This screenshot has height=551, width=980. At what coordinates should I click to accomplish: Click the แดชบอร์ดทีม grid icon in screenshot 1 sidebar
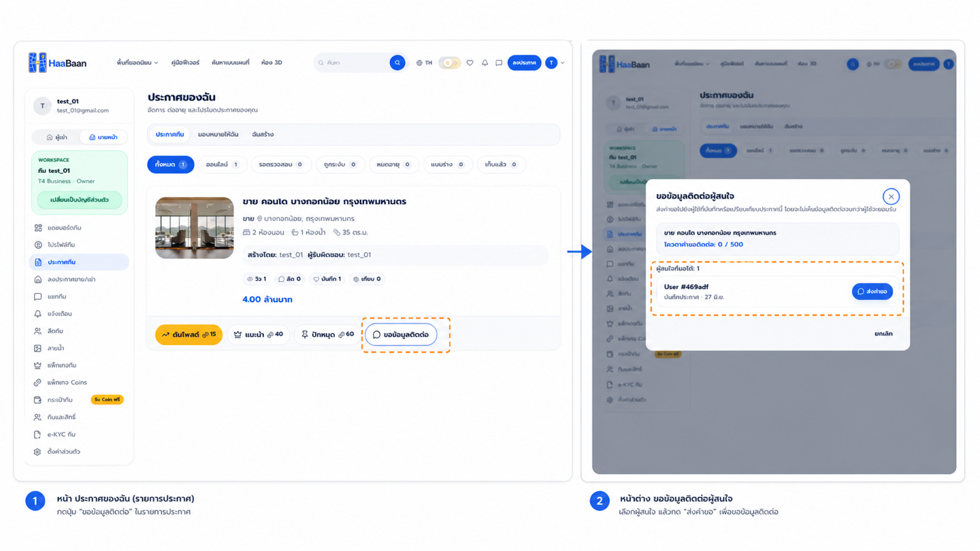click(38, 228)
